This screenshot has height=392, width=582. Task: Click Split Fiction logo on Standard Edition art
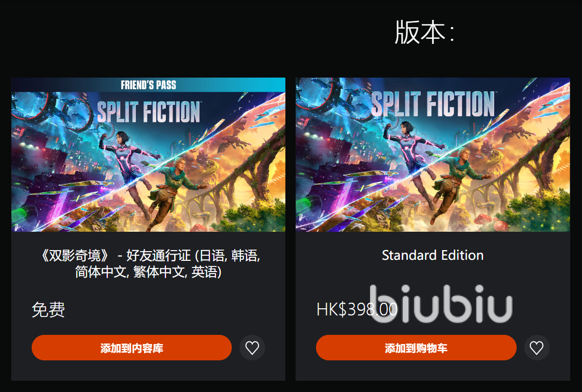[433, 104]
